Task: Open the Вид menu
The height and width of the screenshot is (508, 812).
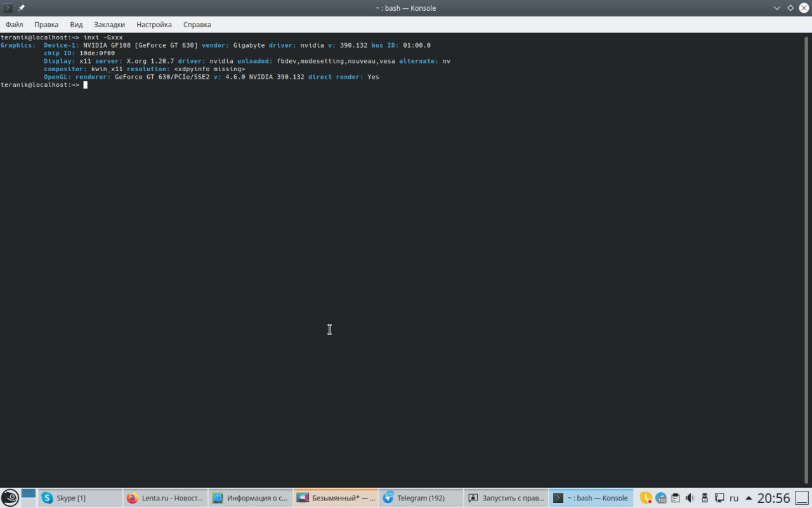Action: (77, 25)
